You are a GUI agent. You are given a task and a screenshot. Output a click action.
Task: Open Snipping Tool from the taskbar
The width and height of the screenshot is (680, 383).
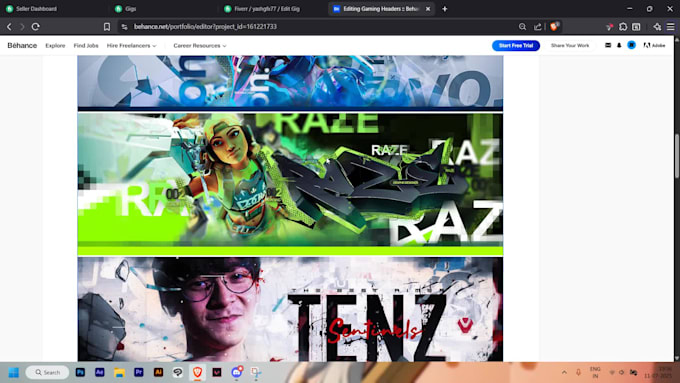(x=256, y=372)
